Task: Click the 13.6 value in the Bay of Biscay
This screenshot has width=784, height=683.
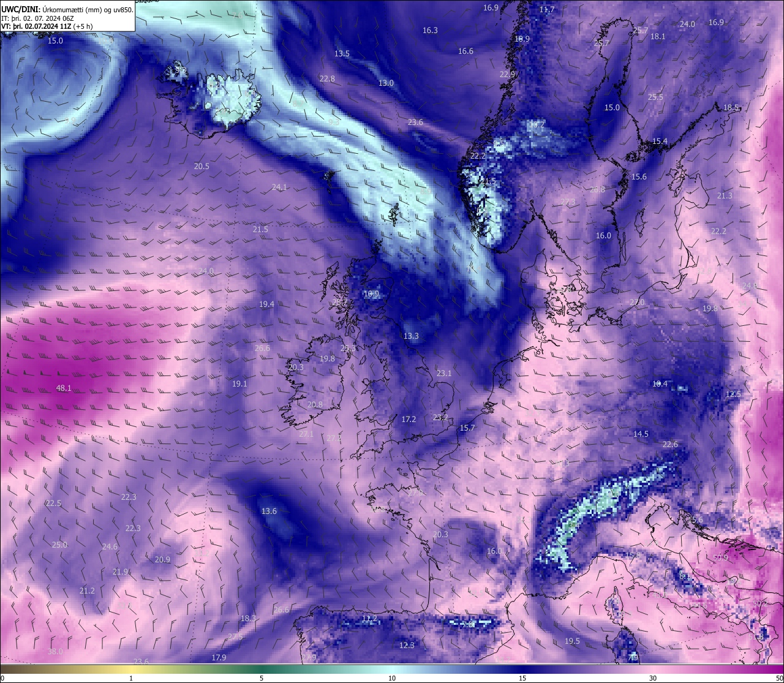Action: click(x=269, y=511)
